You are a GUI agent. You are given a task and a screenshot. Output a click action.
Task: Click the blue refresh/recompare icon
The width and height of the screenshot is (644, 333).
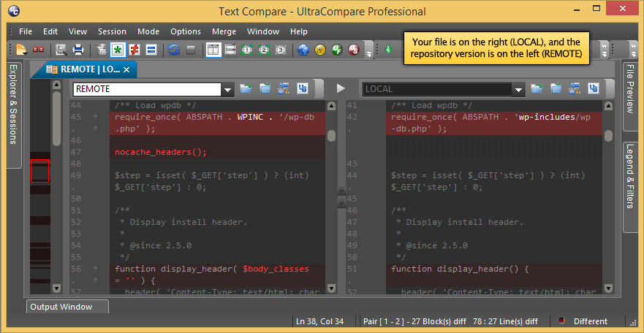(174, 50)
